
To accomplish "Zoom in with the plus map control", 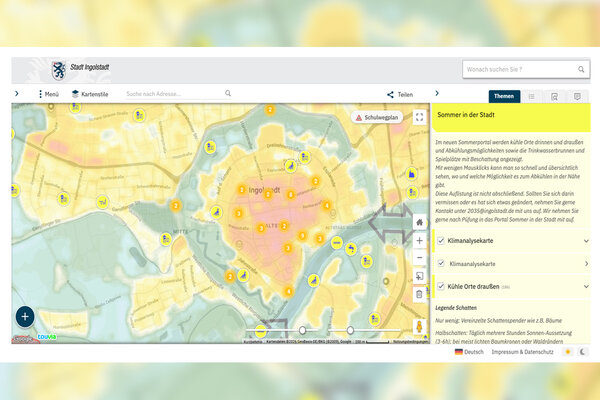I will (x=419, y=240).
